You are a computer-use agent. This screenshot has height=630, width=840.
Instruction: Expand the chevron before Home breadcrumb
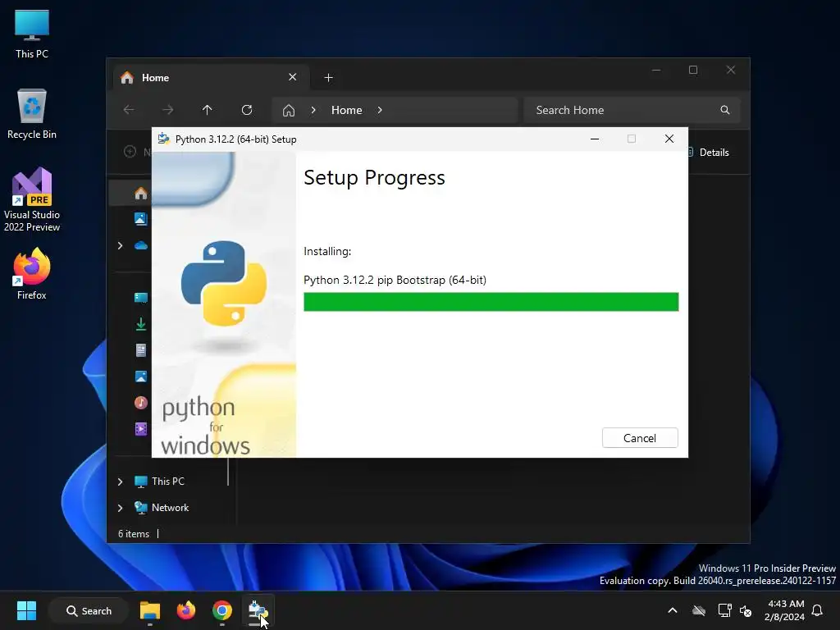pyautogui.click(x=313, y=110)
